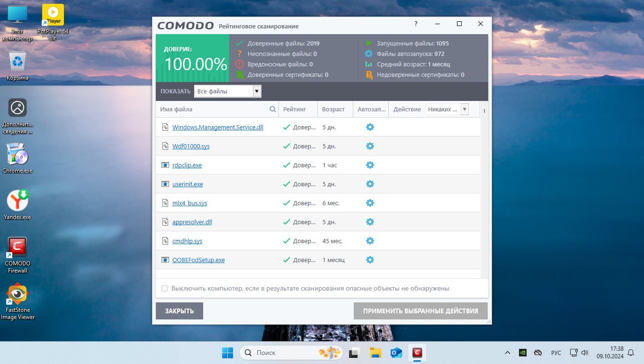
Task: Click COMODO icon in the taskbar
Action: (417, 353)
